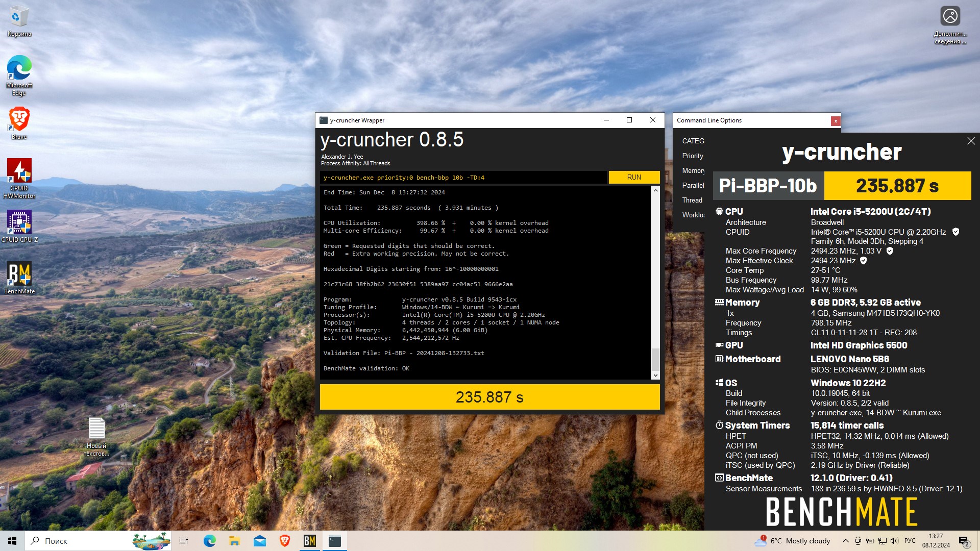Image resolution: width=980 pixels, height=551 pixels.
Task: Close the Command Line Options window
Action: pos(836,121)
